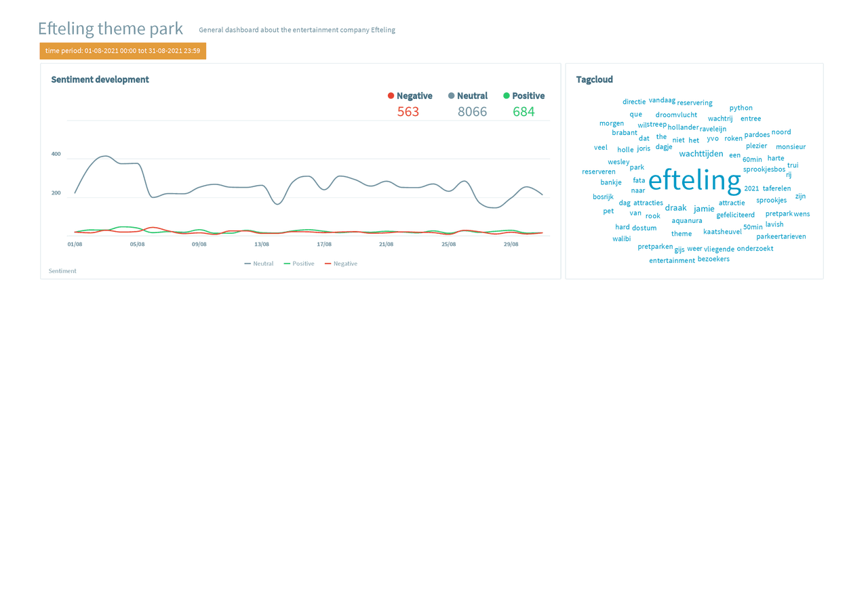Image resolution: width=868 pixels, height=589 pixels.
Task: Click the red Negative sentiment dot icon
Action: (390, 96)
